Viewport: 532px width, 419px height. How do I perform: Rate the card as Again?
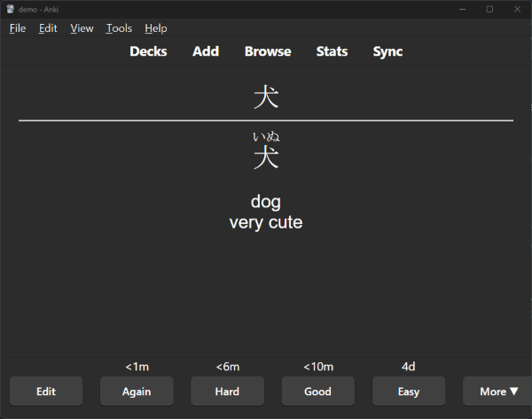pos(137,392)
